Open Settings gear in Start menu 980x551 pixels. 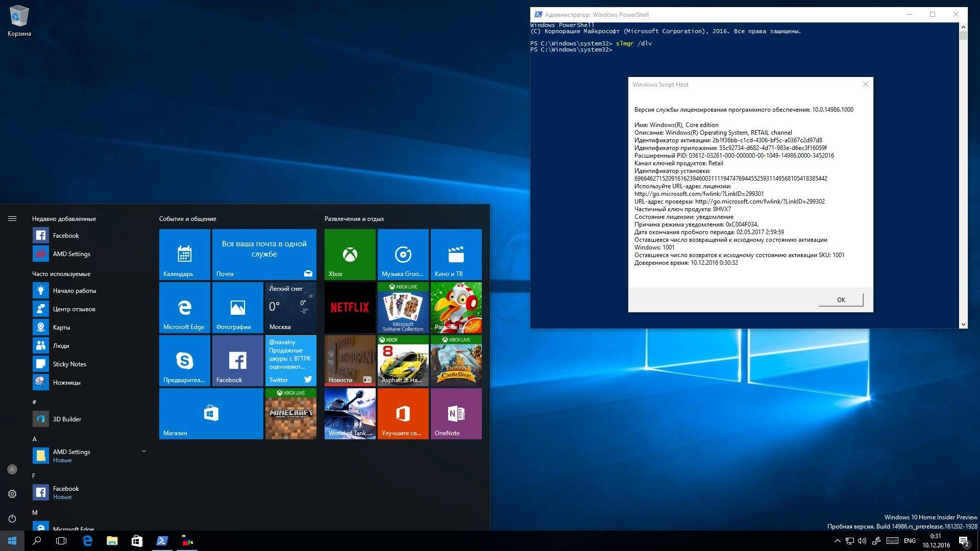12,494
